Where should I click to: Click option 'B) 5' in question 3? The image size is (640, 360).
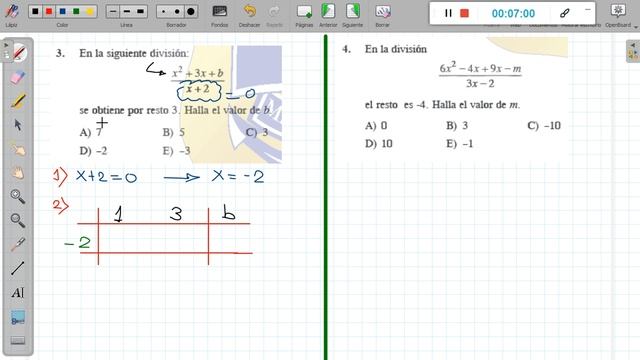174,132
